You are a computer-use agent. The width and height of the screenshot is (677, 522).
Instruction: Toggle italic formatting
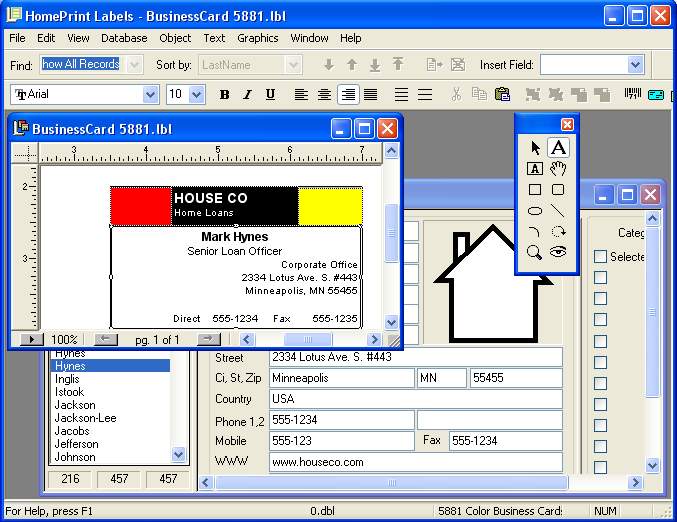(247, 95)
